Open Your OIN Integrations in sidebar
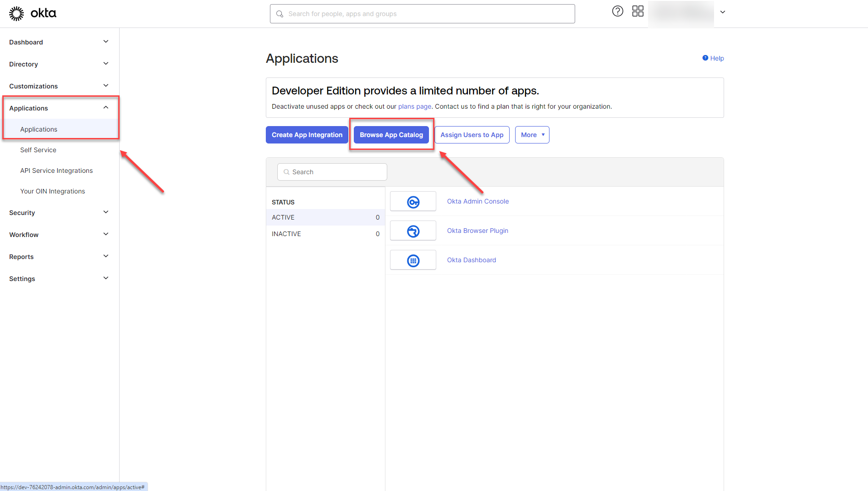The image size is (868, 491). (53, 191)
